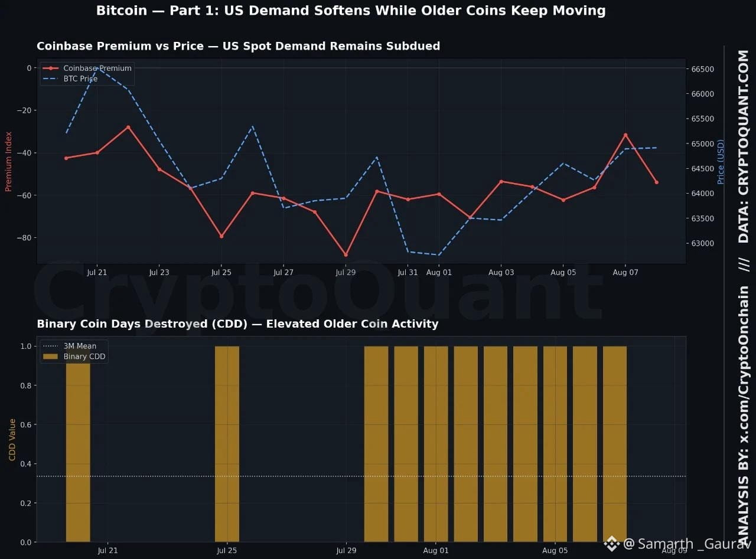Click the Binary CDD bar for Aug 04
Viewport: 756px width, 559px height.
525,444
